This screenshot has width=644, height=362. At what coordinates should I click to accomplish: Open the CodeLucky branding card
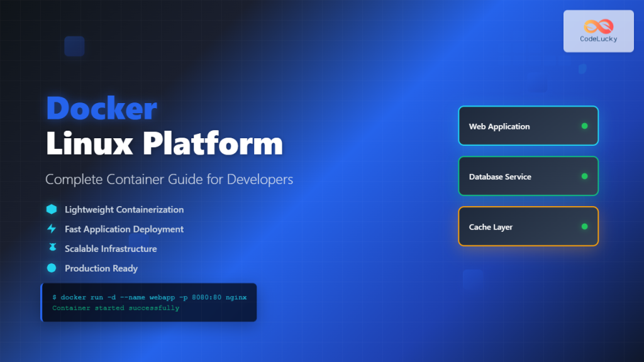click(598, 31)
